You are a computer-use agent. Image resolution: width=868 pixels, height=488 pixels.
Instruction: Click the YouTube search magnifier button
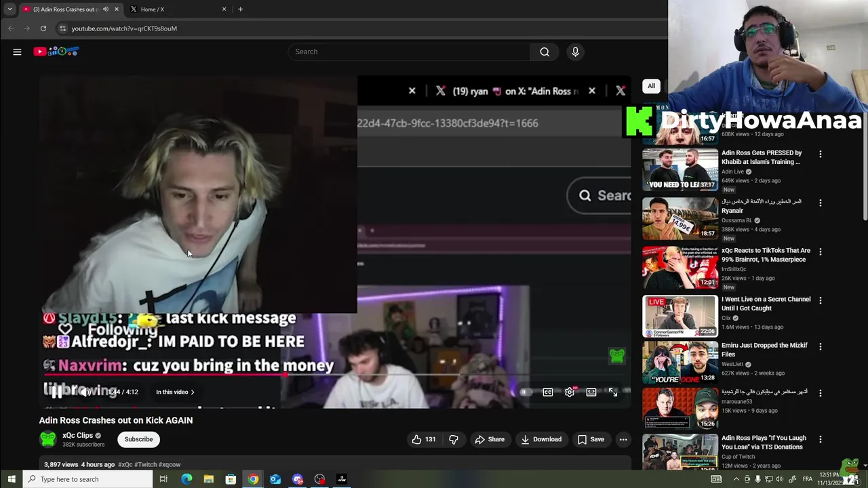545,52
